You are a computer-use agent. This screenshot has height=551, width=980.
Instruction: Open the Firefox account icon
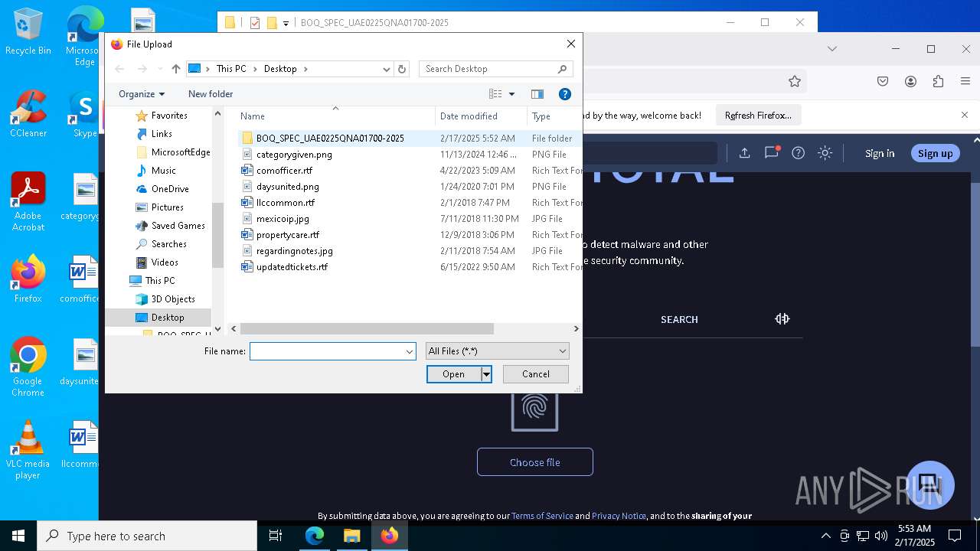point(910,81)
